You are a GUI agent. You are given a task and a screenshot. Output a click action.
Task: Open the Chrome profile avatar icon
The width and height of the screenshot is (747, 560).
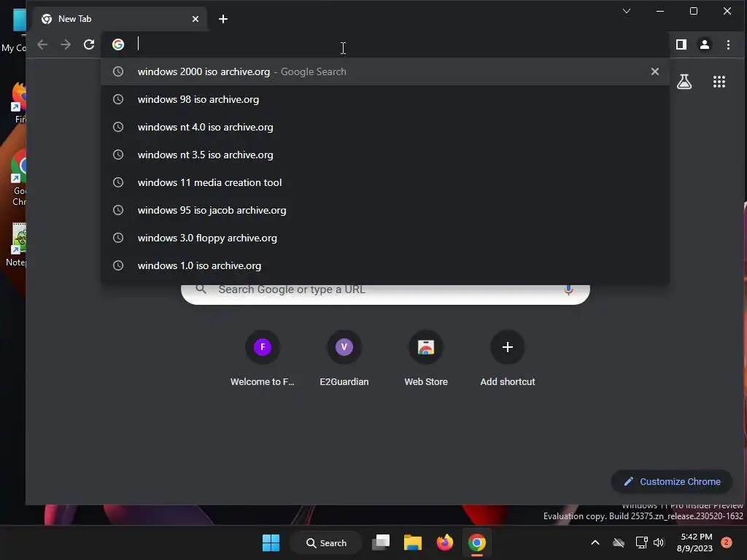coord(705,44)
